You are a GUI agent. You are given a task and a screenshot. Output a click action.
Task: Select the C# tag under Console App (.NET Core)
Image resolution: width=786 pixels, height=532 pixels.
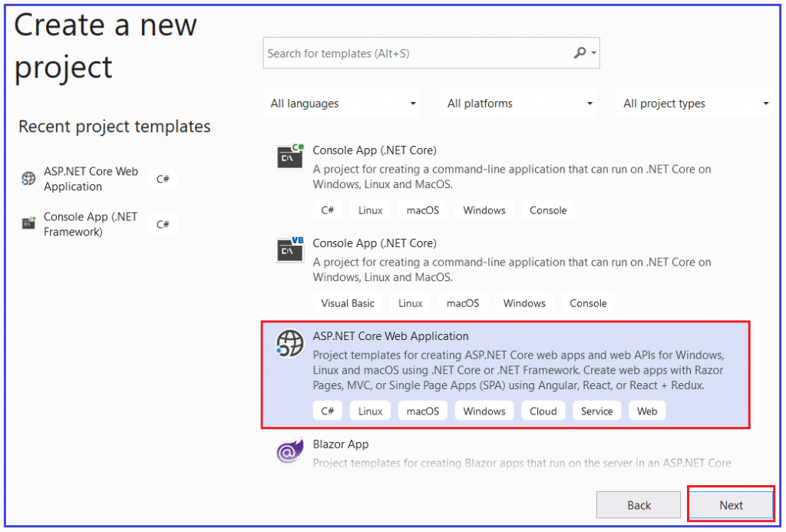point(328,209)
